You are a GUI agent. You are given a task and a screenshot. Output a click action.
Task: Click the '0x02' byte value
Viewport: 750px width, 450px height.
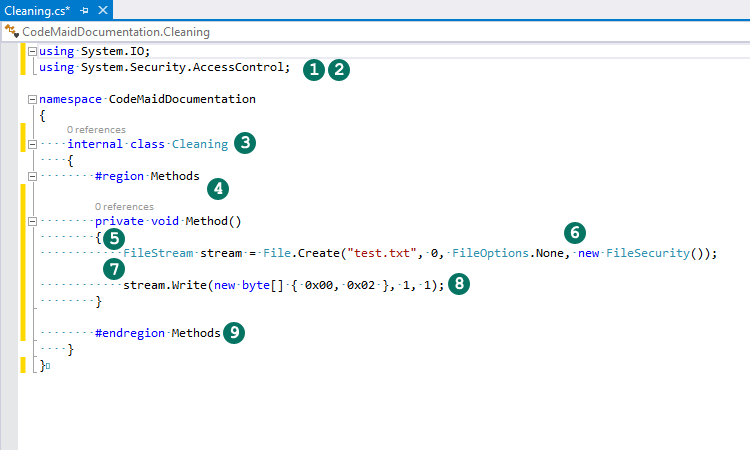click(x=361, y=285)
